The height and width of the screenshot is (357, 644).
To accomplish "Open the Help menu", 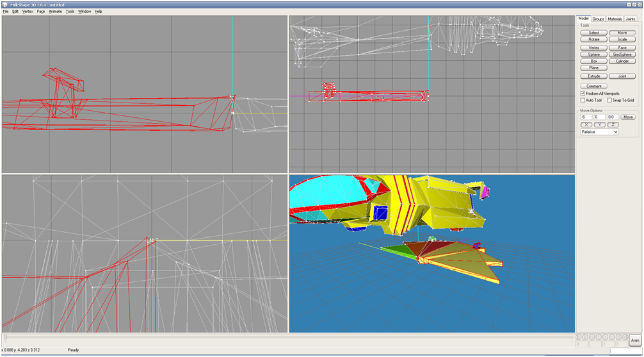I will [x=99, y=12].
